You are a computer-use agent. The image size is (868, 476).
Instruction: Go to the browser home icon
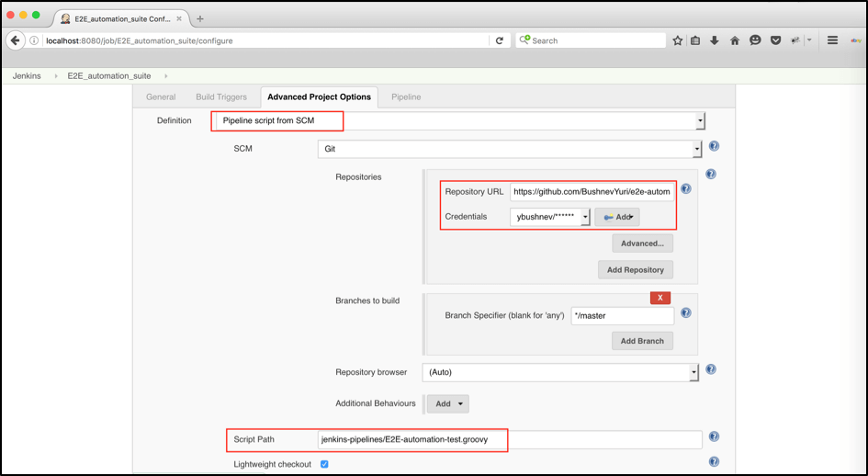coord(735,40)
